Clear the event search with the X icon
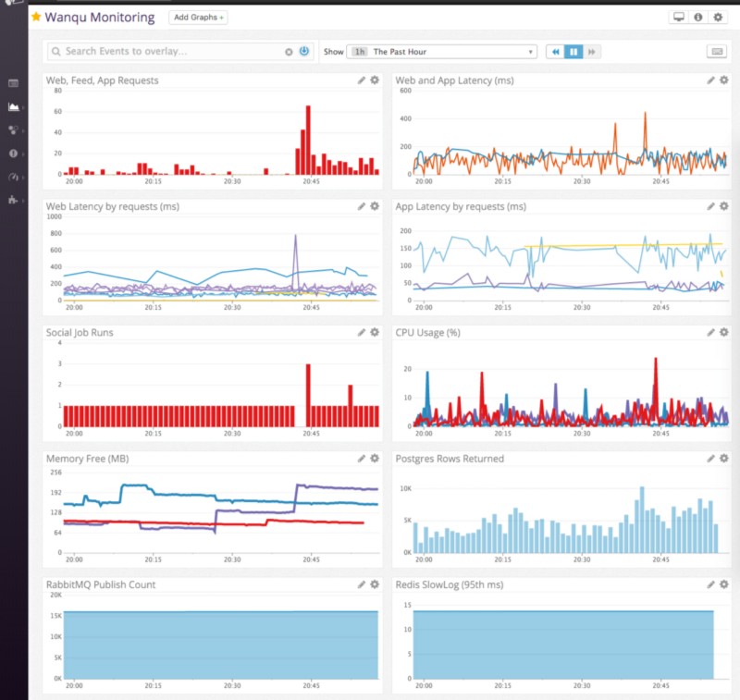 pos(289,52)
